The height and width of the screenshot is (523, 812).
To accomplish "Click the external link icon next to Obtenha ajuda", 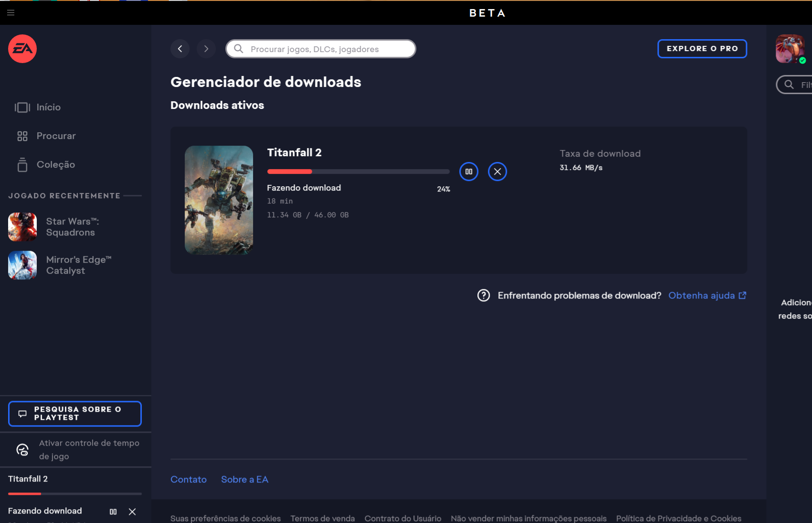I will click(742, 295).
